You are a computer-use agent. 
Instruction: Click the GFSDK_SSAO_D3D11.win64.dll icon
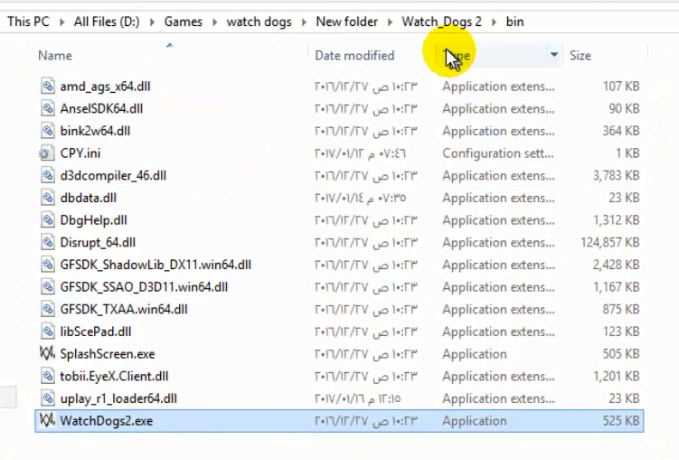pos(48,287)
